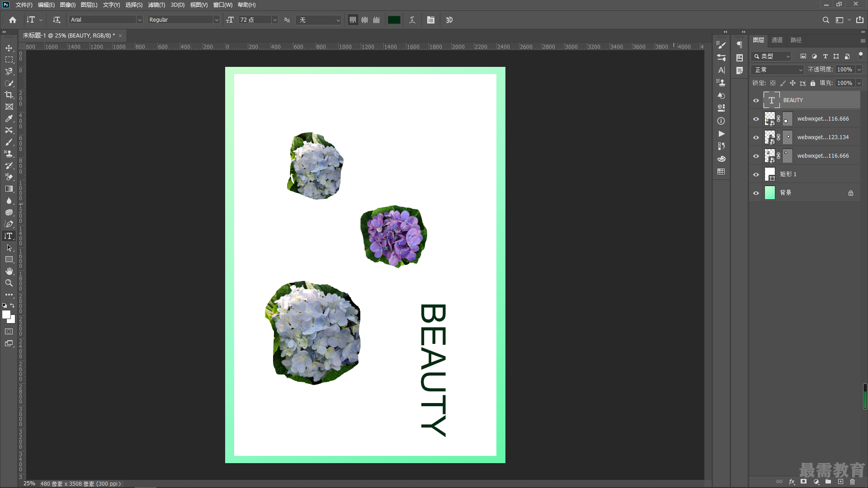868x488 pixels.
Task: Open the Arial font family dropdown
Action: [x=139, y=20]
